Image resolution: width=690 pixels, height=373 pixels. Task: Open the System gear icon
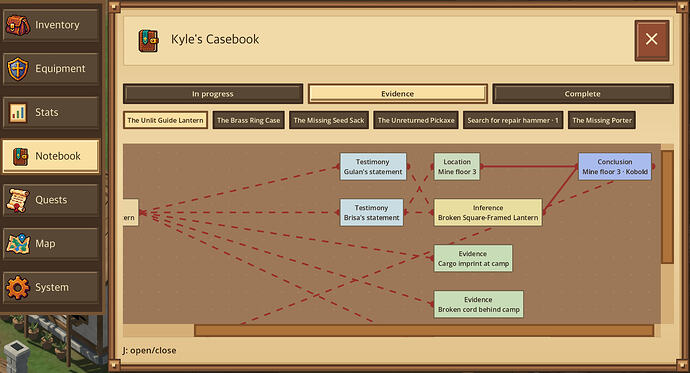(18, 287)
